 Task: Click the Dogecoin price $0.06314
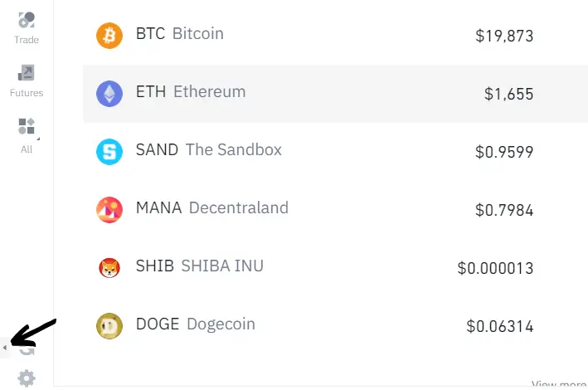500,326
